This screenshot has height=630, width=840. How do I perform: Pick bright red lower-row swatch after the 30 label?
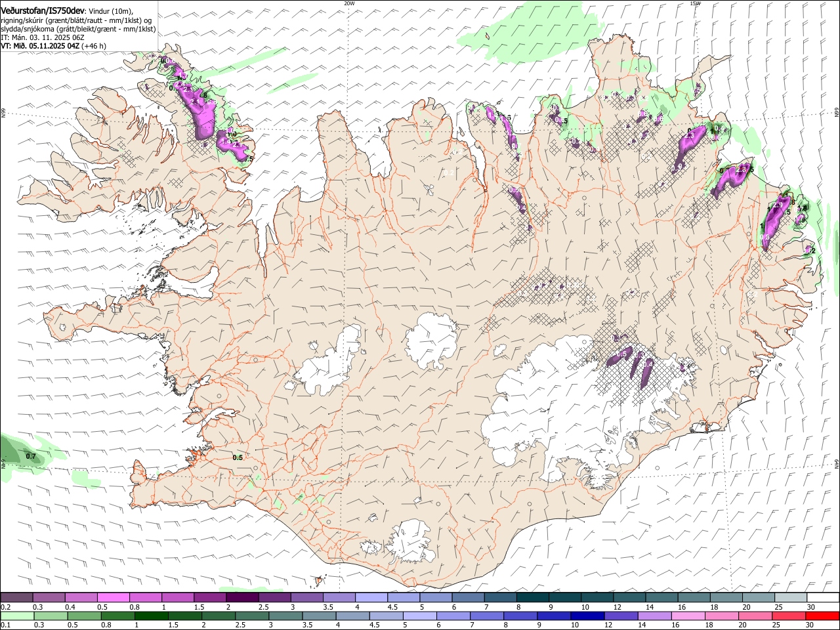[x=822, y=616]
